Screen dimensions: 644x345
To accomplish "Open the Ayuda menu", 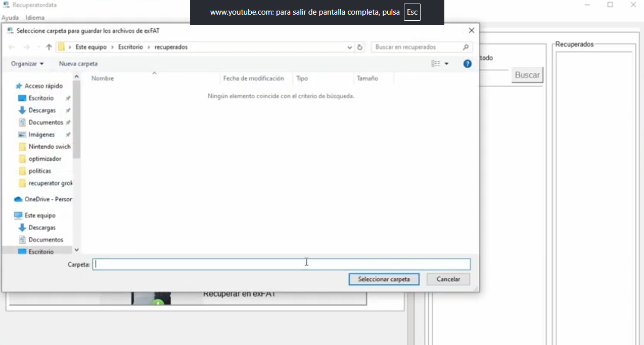I will (10, 18).
